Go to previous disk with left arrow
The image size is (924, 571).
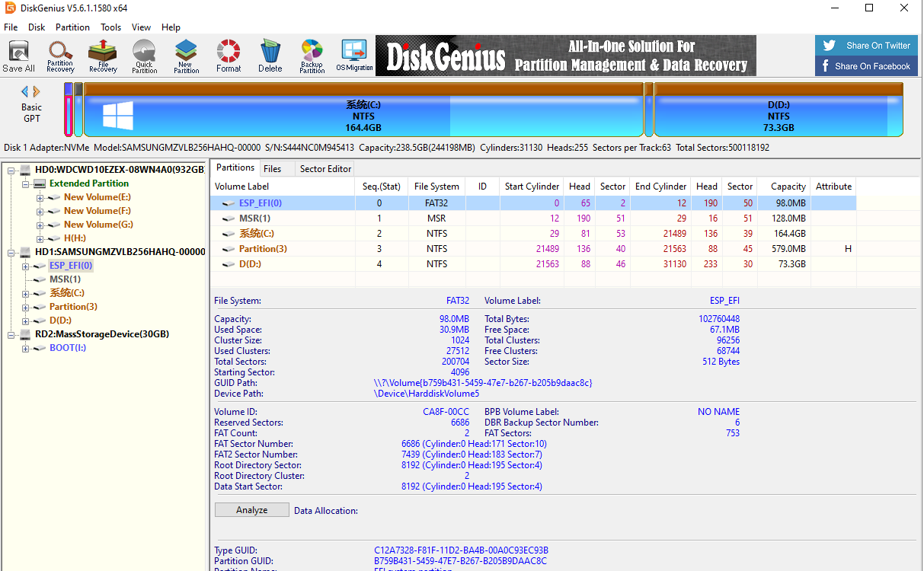24,91
